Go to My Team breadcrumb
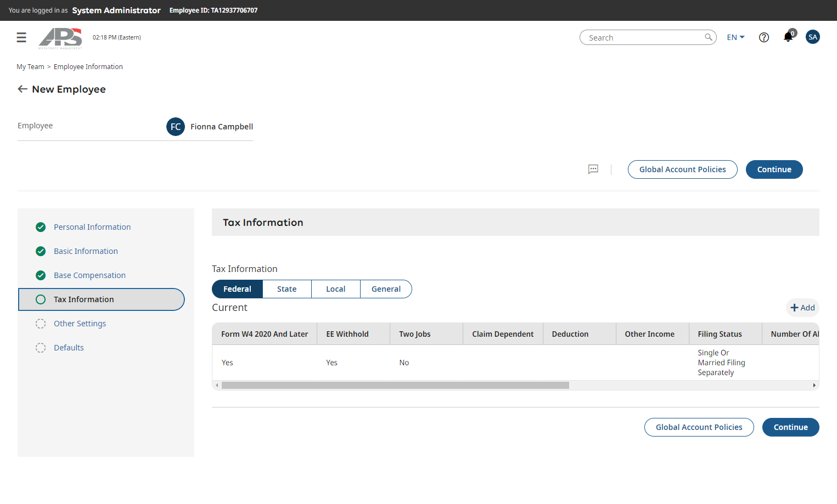 pos(30,67)
